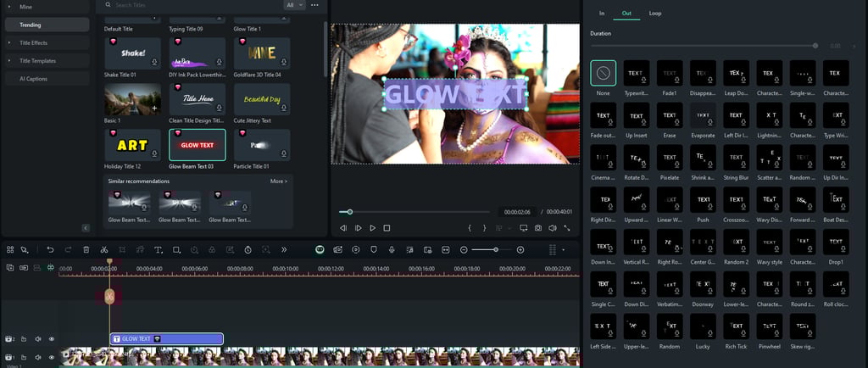Click the zoom-in plus icon on timeline

click(520, 250)
